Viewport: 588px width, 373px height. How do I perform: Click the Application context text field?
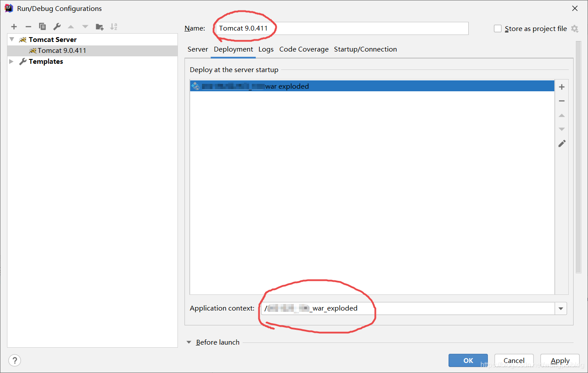coord(408,308)
